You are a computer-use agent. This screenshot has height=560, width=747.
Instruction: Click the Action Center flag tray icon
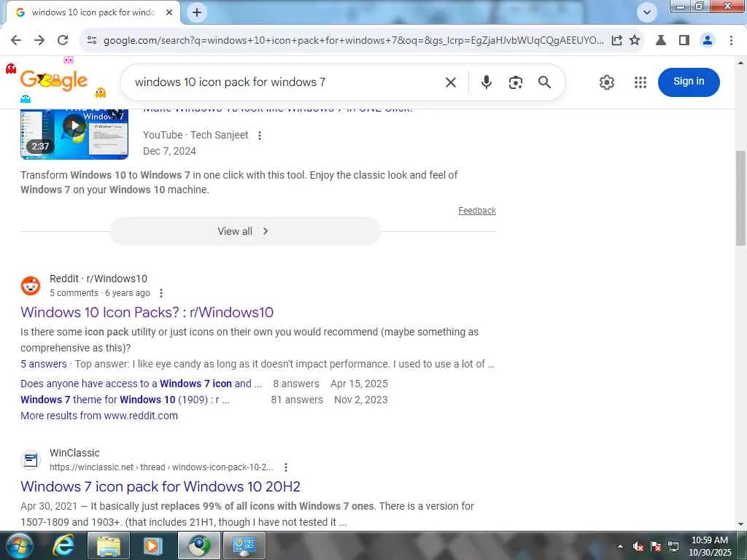(656, 546)
